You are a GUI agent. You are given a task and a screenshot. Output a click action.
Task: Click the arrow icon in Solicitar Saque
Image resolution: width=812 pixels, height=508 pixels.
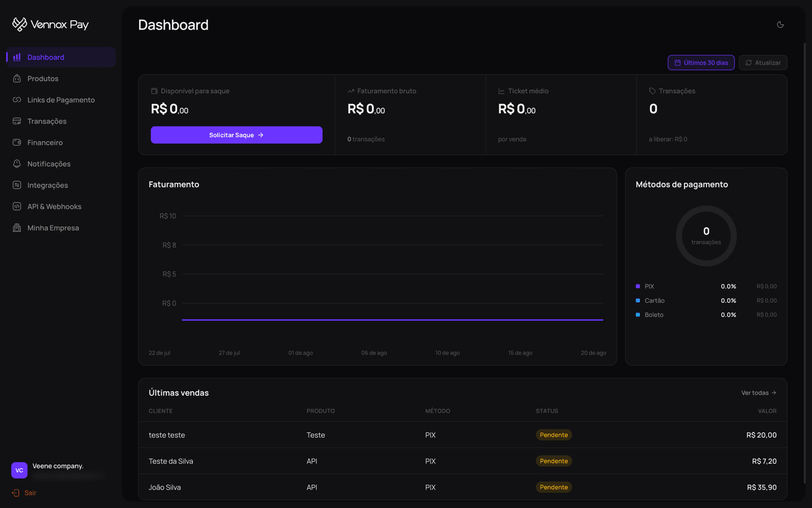(x=261, y=135)
